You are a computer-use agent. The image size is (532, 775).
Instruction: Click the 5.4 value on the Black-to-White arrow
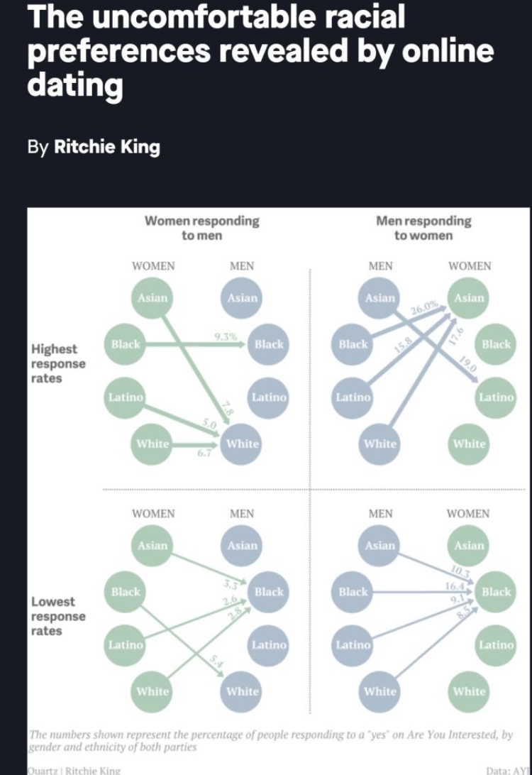(x=216, y=661)
